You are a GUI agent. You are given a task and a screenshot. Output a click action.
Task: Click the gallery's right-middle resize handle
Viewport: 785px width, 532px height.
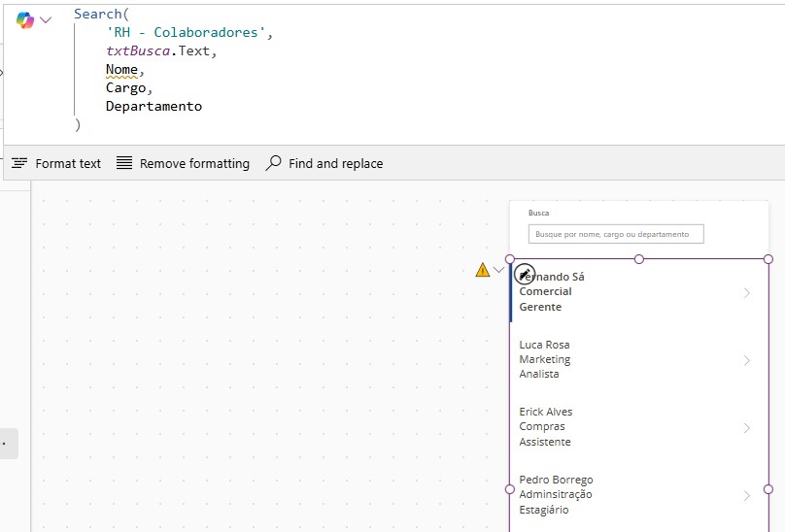coord(768,489)
